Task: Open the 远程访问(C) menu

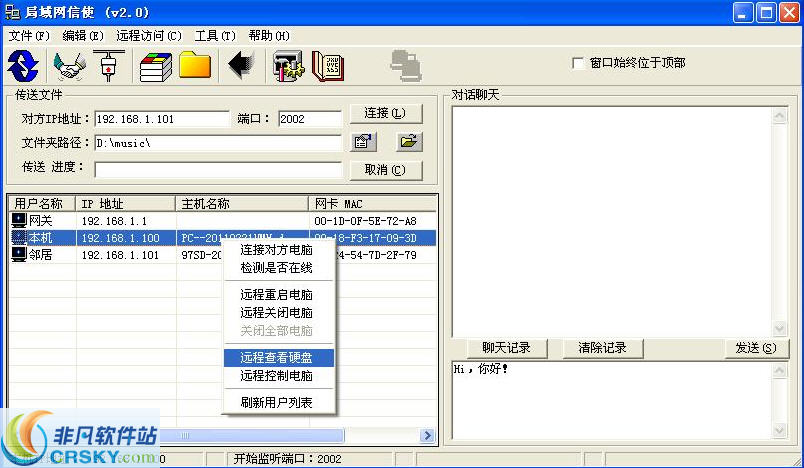Action: click(x=149, y=35)
